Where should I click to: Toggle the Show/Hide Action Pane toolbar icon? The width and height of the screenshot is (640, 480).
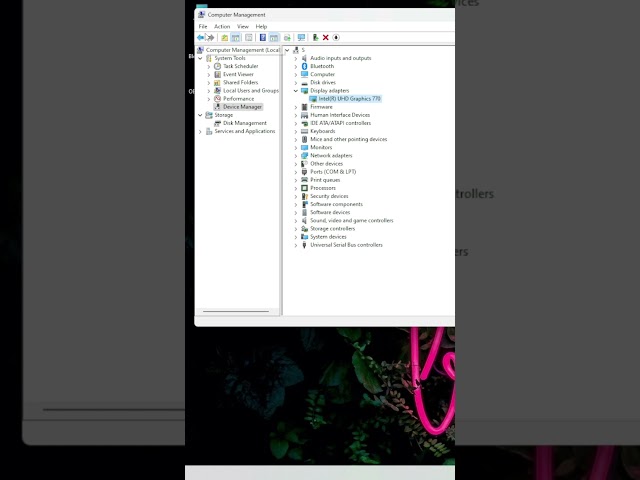coord(274,38)
